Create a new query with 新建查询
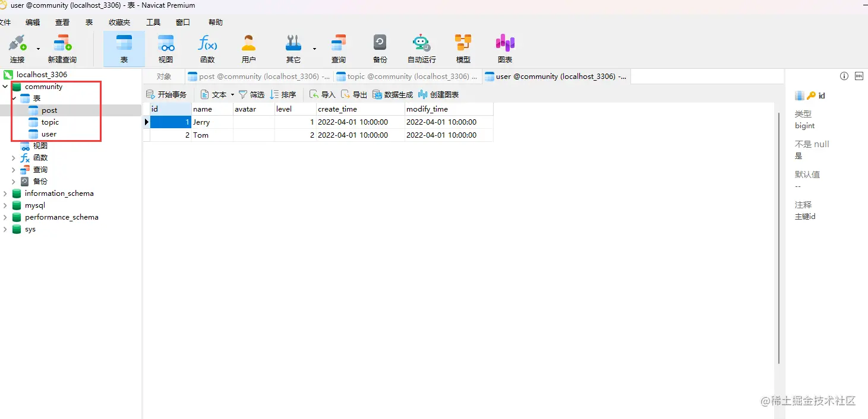868x419 pixels. click(x=62, y=47)
